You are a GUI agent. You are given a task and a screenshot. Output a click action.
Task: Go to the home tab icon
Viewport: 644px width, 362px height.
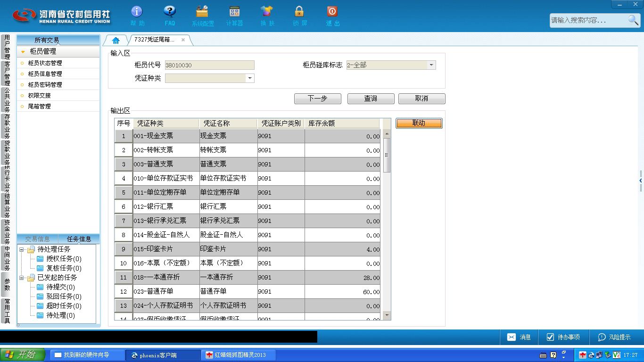116,40
